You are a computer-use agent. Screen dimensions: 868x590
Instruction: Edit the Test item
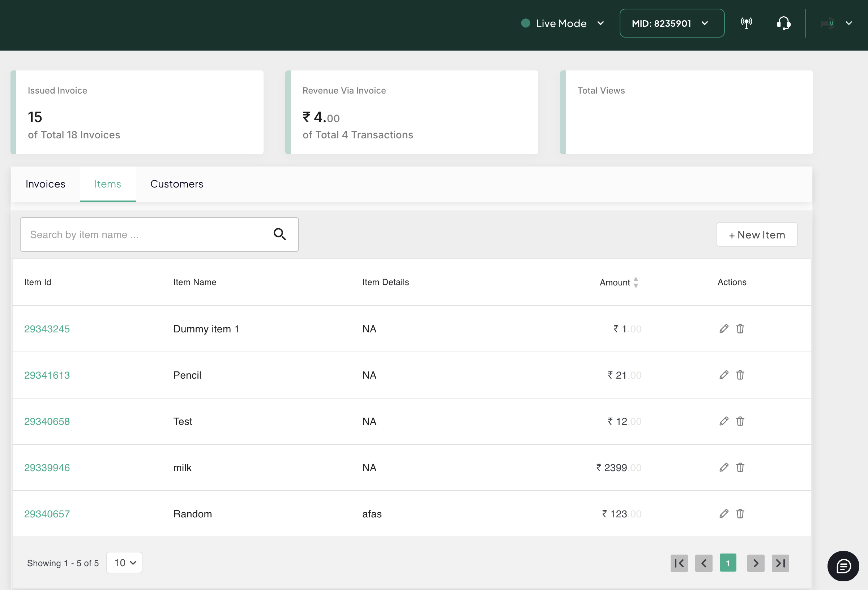724,421
